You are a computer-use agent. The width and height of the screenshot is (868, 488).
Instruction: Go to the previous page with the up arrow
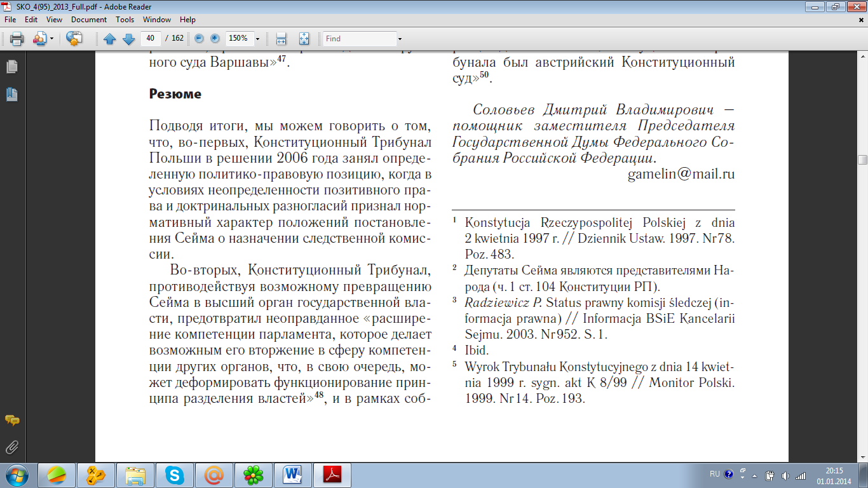pyautogui.click(x=110, y=39)
